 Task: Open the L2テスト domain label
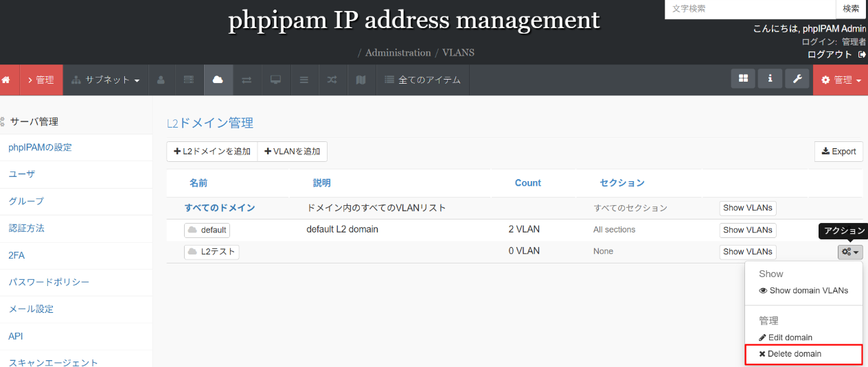coord(212,252)
